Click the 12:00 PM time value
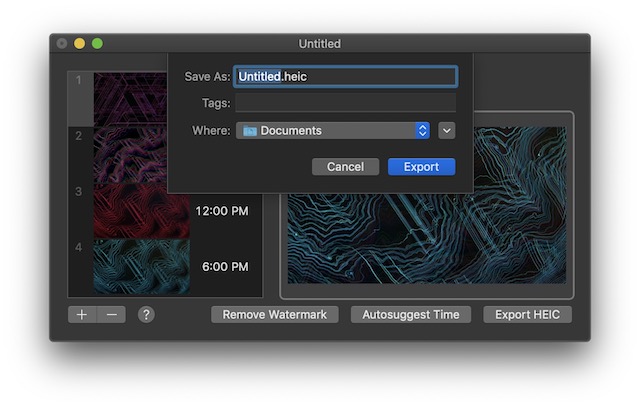Viewport: 640px width, 407px height. coord(222,211)
